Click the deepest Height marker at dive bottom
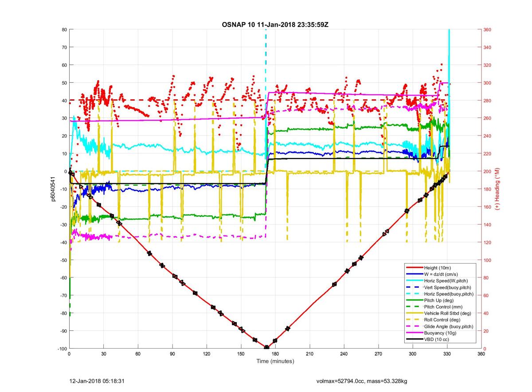The width and height of the screenshot is (532, 392). pos(266,347)
